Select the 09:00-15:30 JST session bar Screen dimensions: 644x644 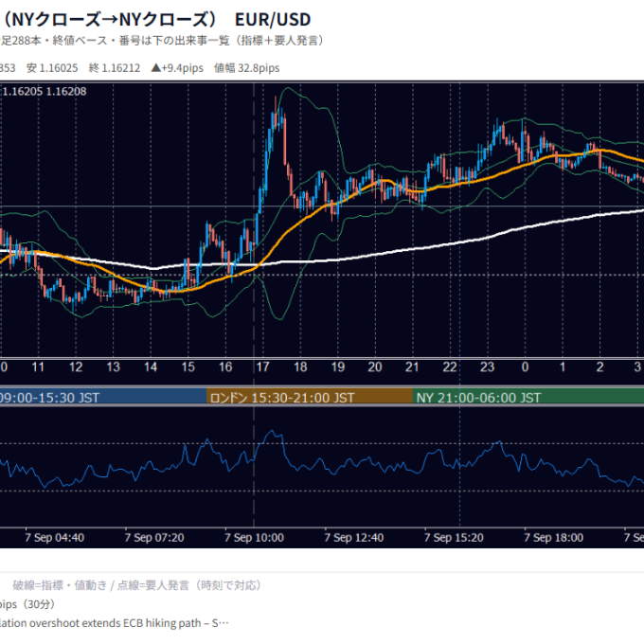tap(103, 397)
